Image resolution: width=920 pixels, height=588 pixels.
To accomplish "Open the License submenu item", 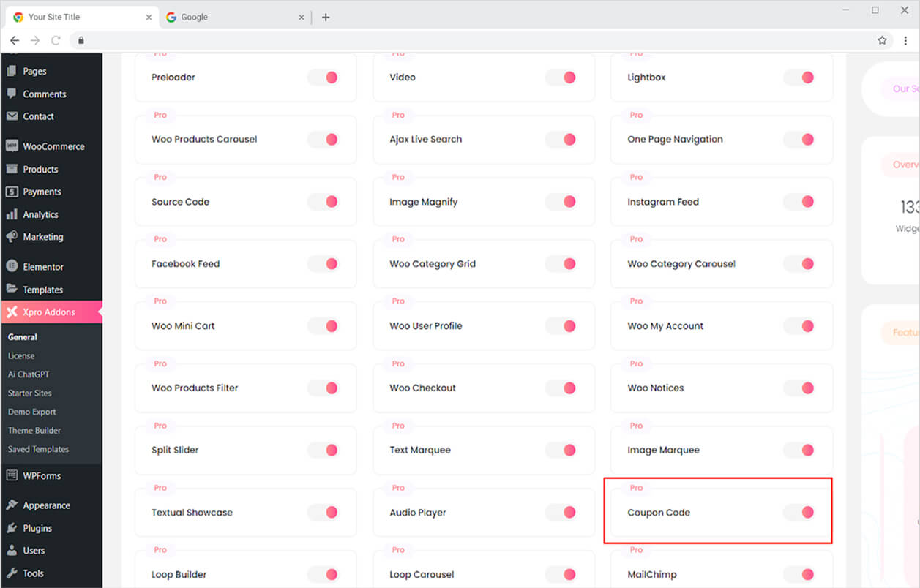I will click(x=21, y=355).
